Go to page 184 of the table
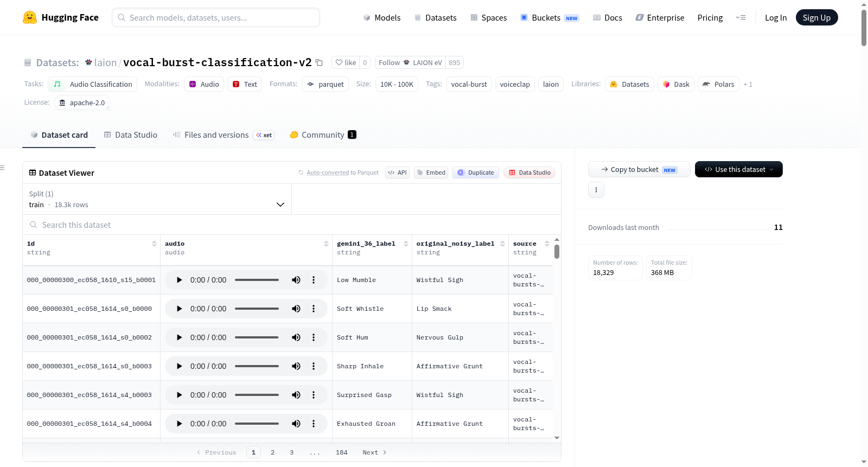The image size is (868, 467). (342, 452)
